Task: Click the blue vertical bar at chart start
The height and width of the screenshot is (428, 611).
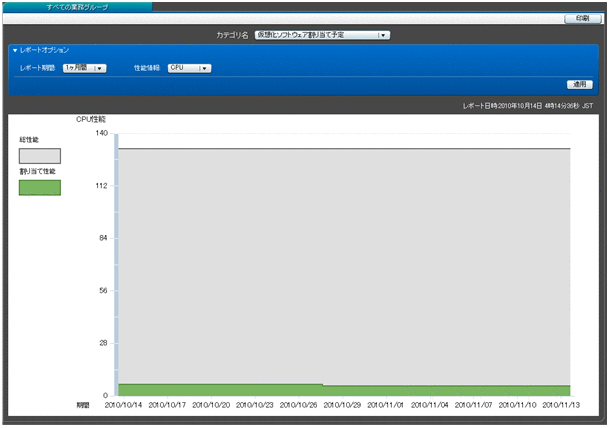Action: click(x=116, y=260)
